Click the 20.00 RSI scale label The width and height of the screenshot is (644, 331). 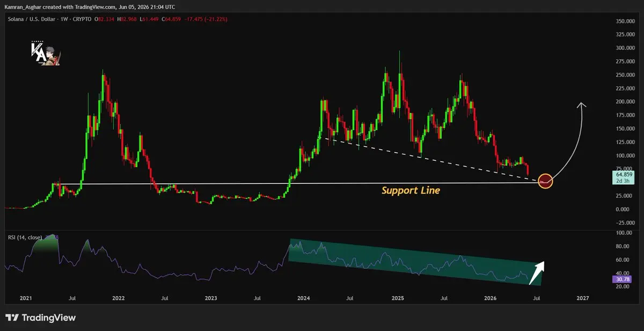coord(624,287)
